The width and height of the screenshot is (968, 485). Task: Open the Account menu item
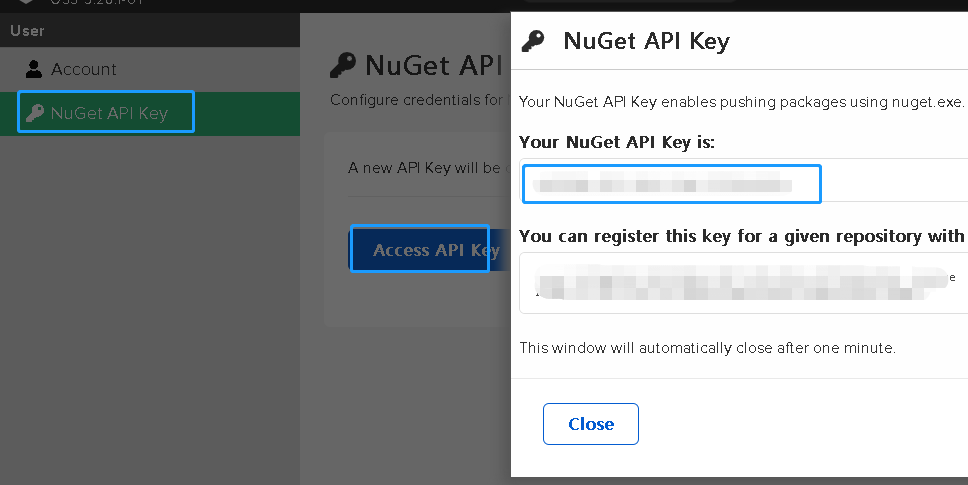click(84, 69)
